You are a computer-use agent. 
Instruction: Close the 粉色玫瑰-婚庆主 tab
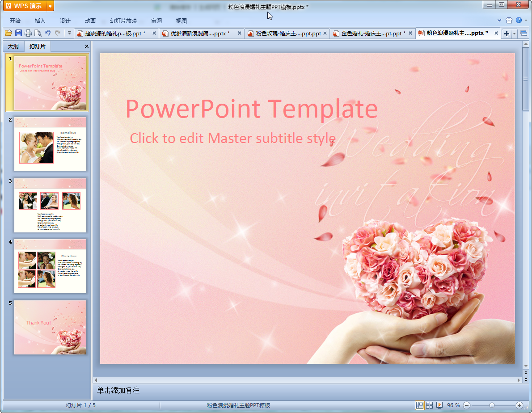(x=325, y=33)
